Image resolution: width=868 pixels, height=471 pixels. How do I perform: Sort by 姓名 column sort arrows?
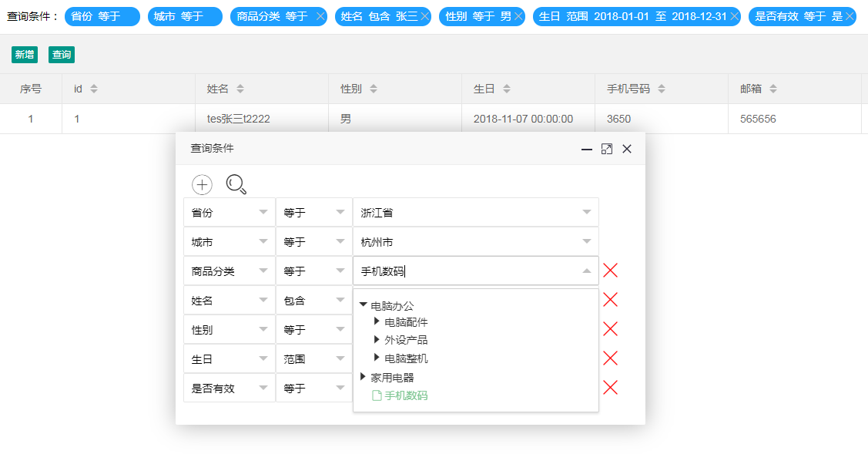tap(240, 89)
